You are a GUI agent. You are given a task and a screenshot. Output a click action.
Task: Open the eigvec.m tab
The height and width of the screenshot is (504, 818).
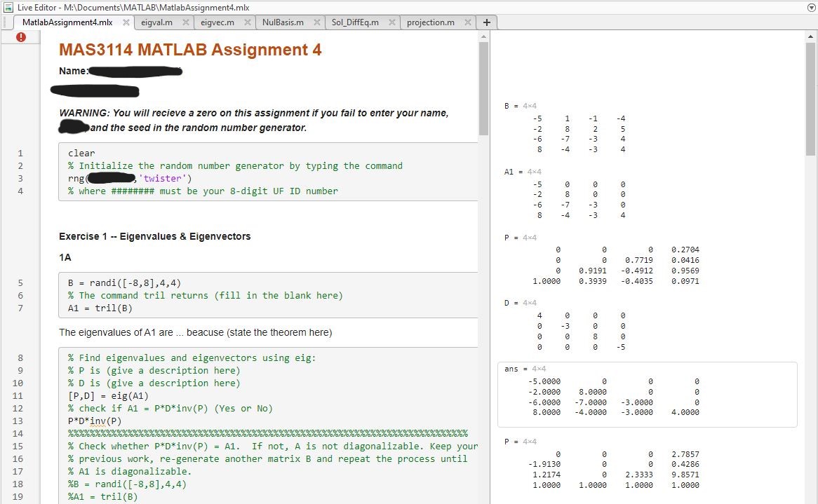pos(217,22)
